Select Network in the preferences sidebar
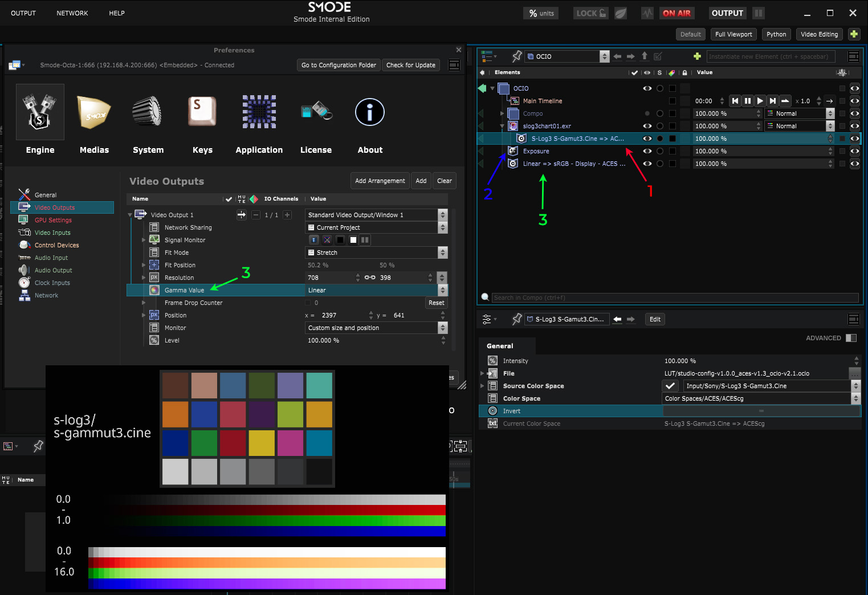The image size is (868, 595). [x=46, y=295]
